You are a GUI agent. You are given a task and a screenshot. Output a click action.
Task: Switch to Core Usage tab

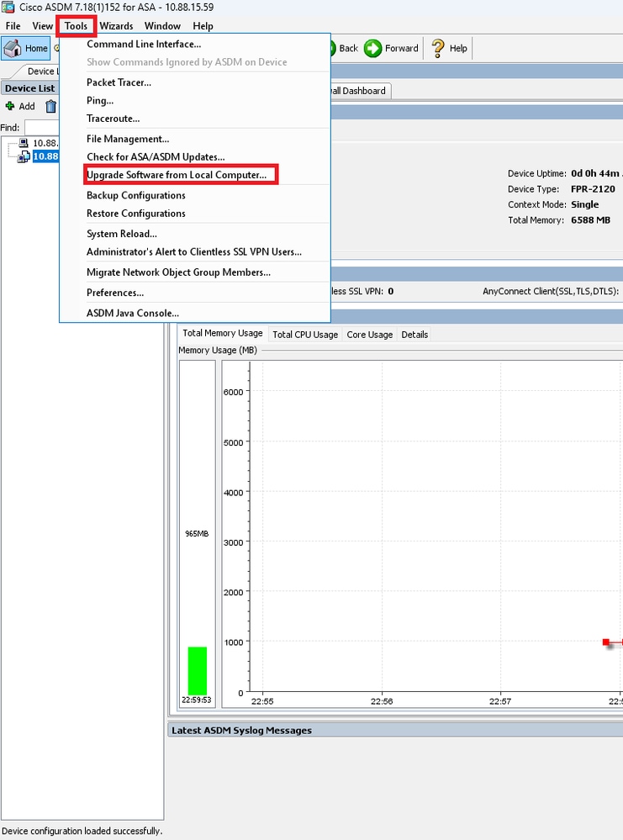[x=370, y=335]
